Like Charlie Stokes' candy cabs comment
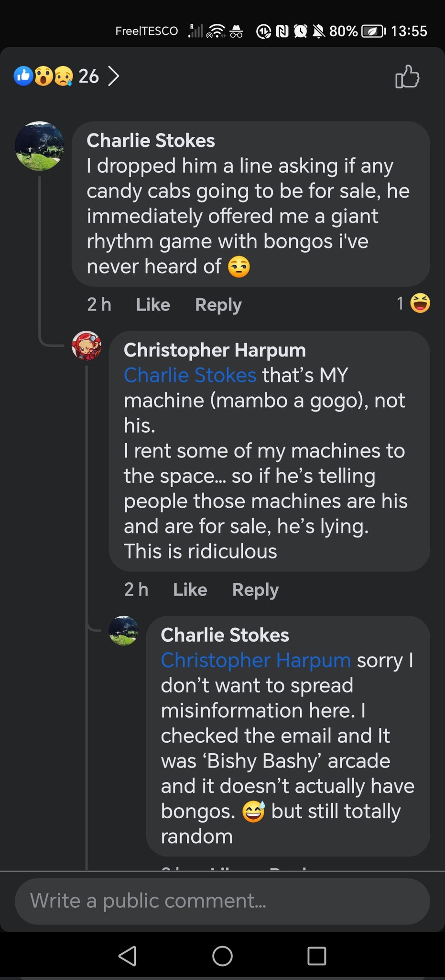445x980 pixels. 153,304
